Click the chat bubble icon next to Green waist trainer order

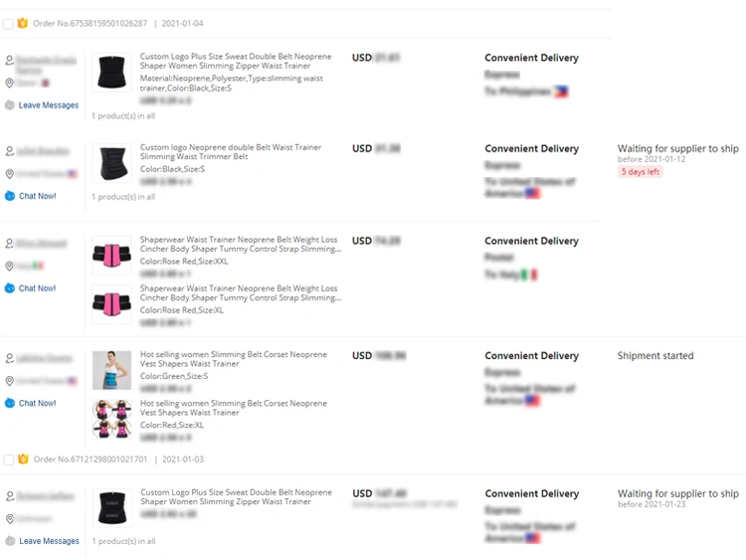click(x=10, y=403)
